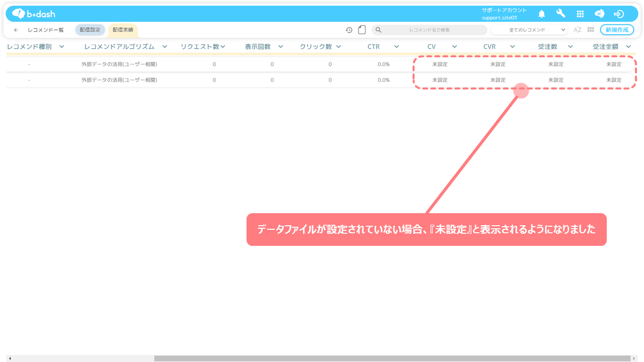Click the レコメンドアルゴリズム column header
The height and width of the screenshot is (362, 644).
(119, 47)
